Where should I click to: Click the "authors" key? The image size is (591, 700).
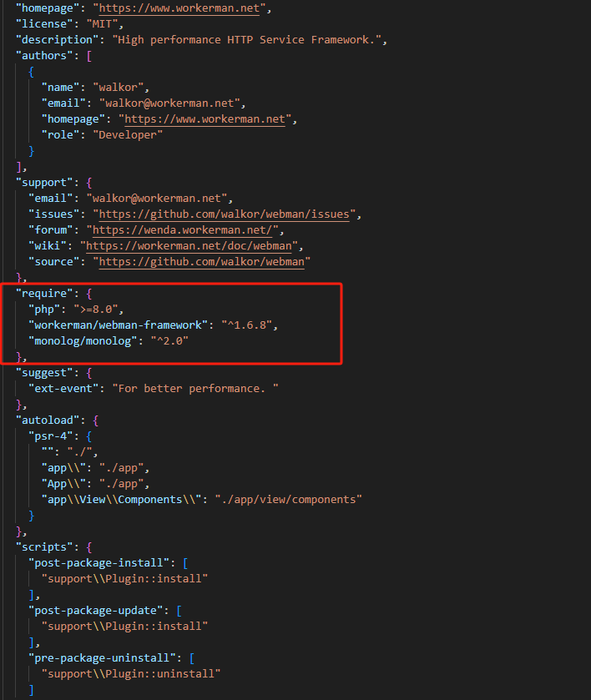44,55
